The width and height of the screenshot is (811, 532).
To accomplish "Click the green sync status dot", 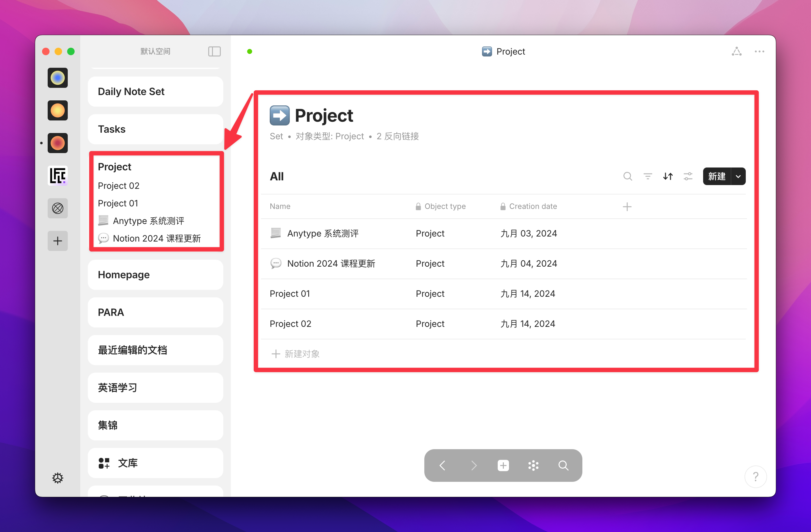I will click(x=249, y=51).
